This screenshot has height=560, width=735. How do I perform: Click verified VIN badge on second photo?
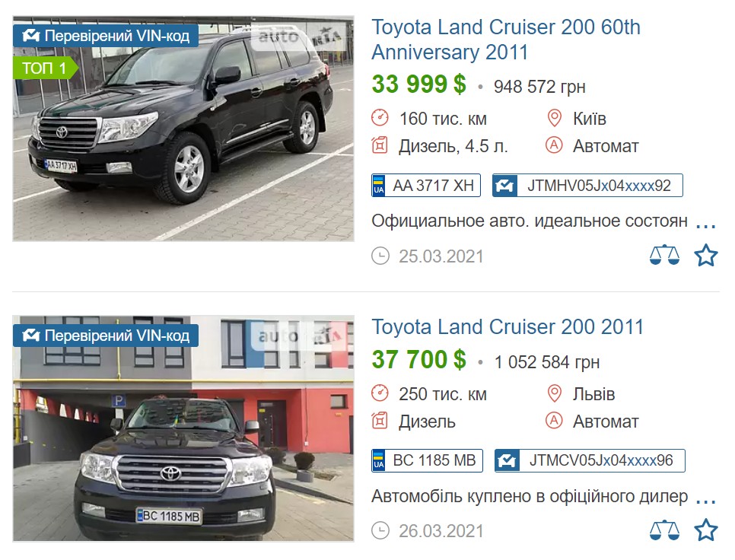[x=106, y=336]
